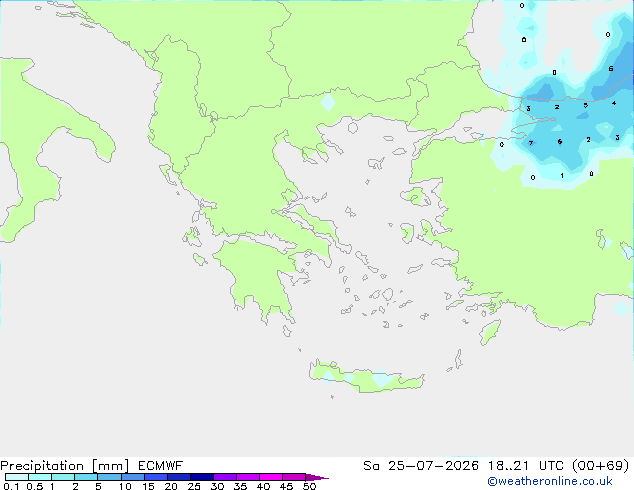The height and width of the screenshot is (490, 634).
Task: Click the precipitation value '4' on map
Action: click(x=614, y=103)
